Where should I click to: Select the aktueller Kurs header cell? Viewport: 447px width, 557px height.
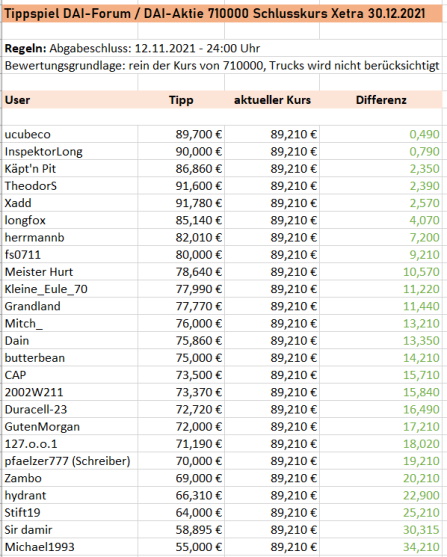click(x=272, y=100)
